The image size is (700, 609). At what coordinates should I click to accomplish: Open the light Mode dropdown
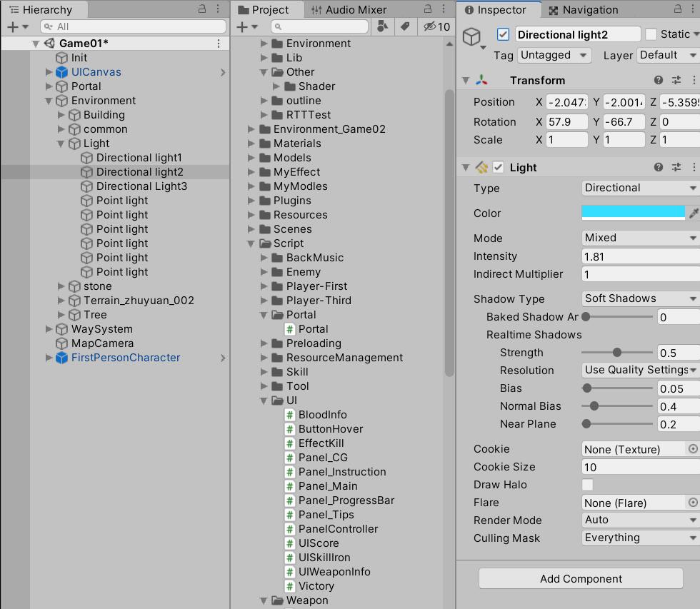click(x=641, y=238)
